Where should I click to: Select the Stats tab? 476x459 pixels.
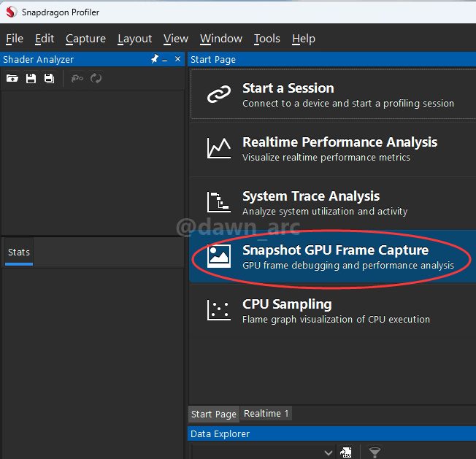pyautogui.click(x=19, y=252)
